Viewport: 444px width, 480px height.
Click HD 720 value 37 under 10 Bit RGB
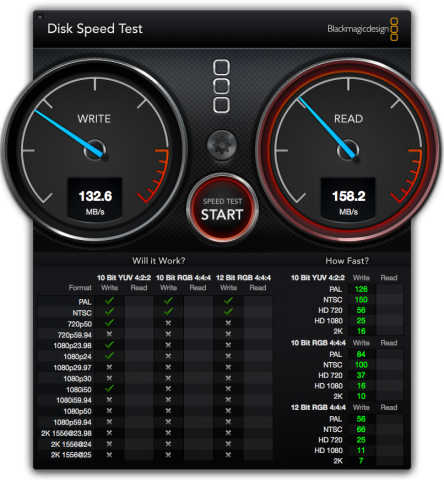361,375
